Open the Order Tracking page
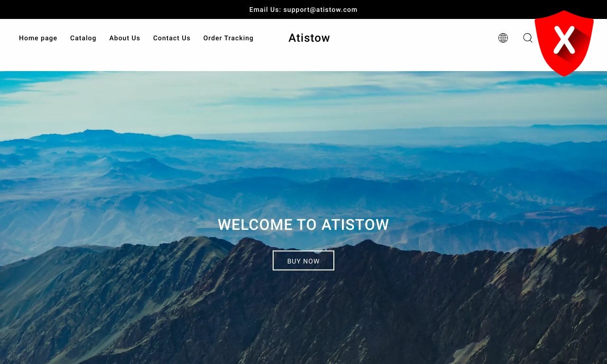Viewport: 607px width, 364px height. click(228, 38)
